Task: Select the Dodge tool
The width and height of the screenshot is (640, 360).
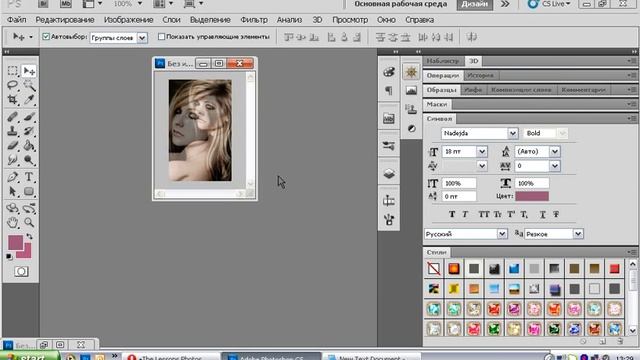Action: 29,160
